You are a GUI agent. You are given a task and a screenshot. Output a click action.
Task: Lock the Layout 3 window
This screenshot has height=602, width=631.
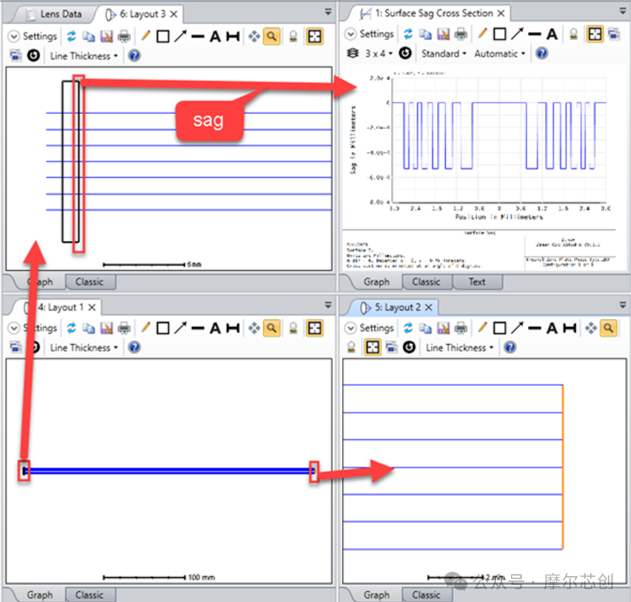[293, 37]
